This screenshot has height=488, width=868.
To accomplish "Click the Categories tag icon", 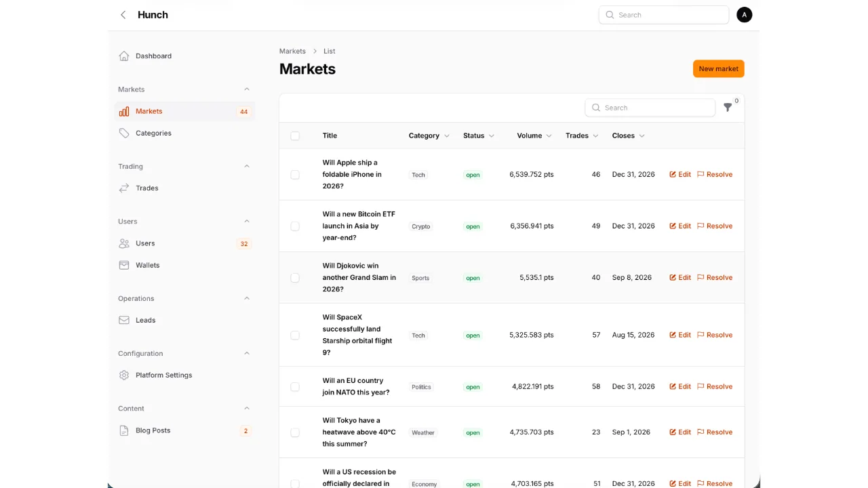I will coord(124,134).
